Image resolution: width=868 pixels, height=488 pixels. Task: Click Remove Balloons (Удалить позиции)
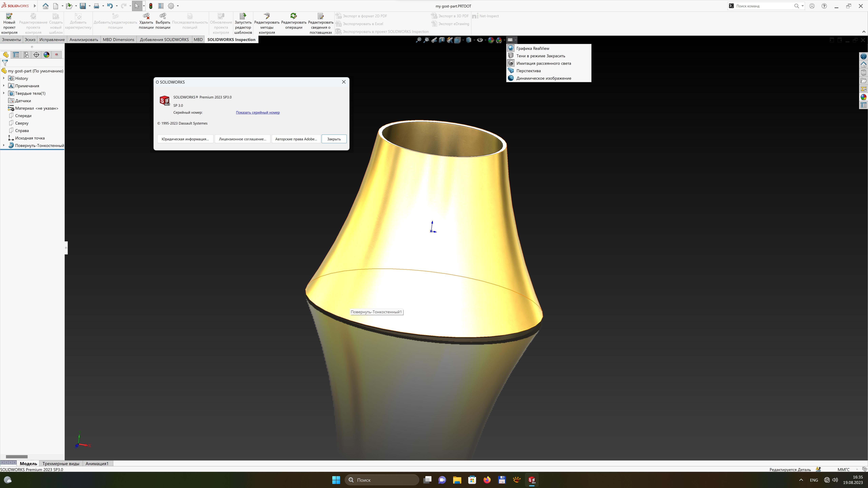click(x=146, y=21)
